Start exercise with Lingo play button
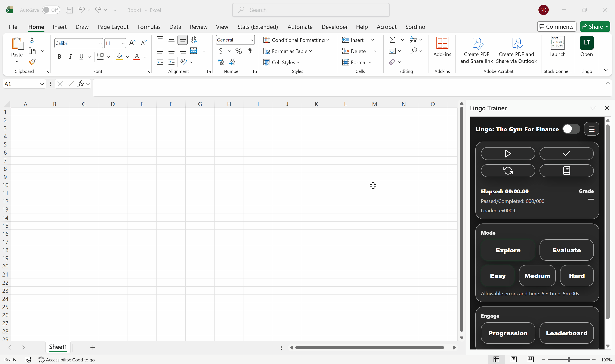The image size is (615, 364). tap(508, 154)
